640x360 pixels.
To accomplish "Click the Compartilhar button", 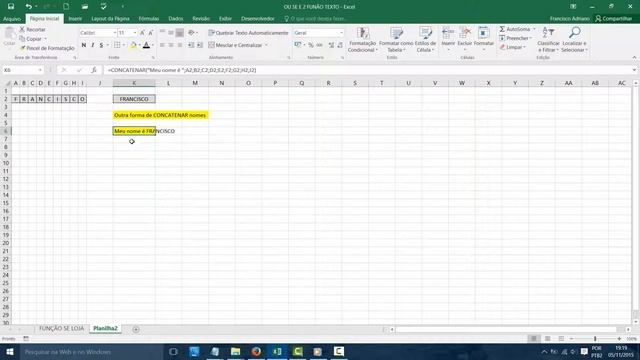I will 613,19.
